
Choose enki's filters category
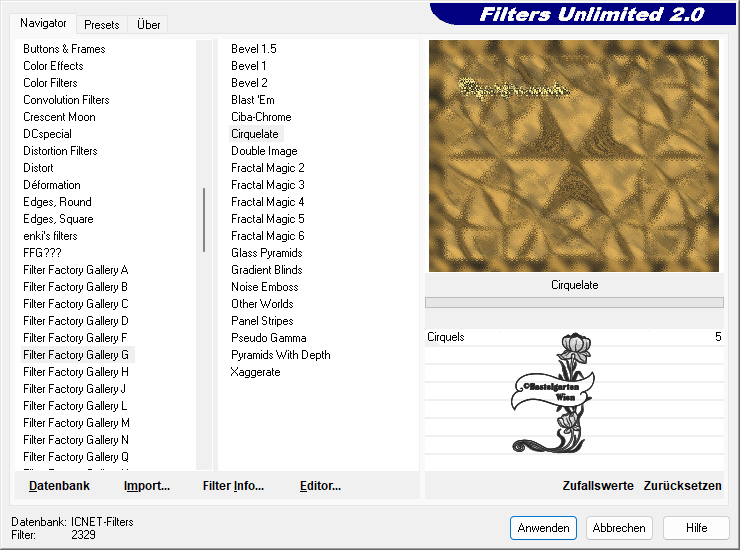point(50,236)
